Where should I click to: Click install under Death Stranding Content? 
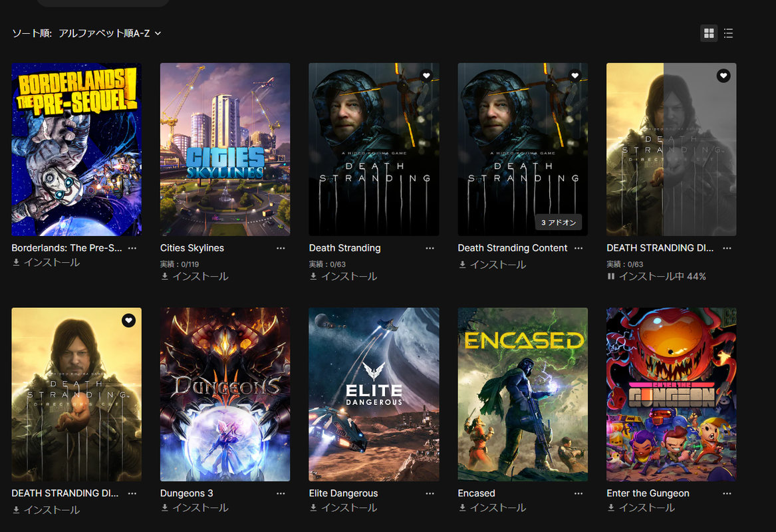[492, 265]
